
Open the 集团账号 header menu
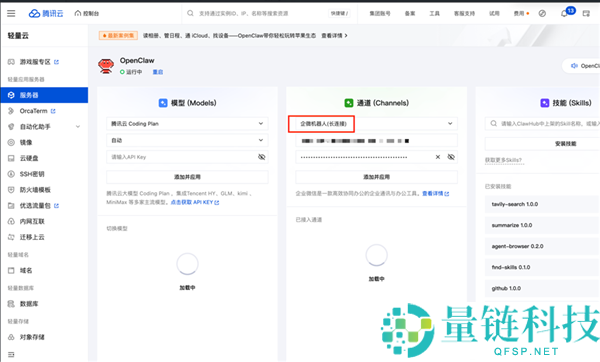tap(380, 13)
